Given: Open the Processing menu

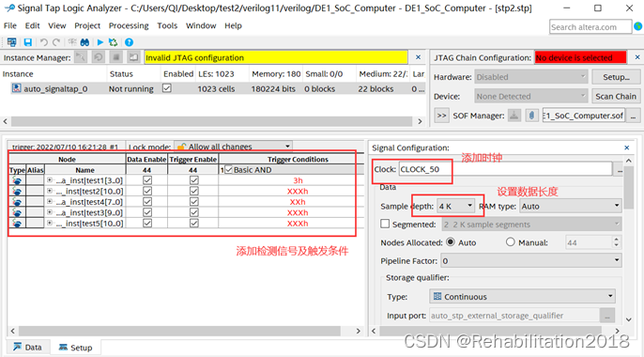Looking at the screenshot, I should tap(129, 25).
